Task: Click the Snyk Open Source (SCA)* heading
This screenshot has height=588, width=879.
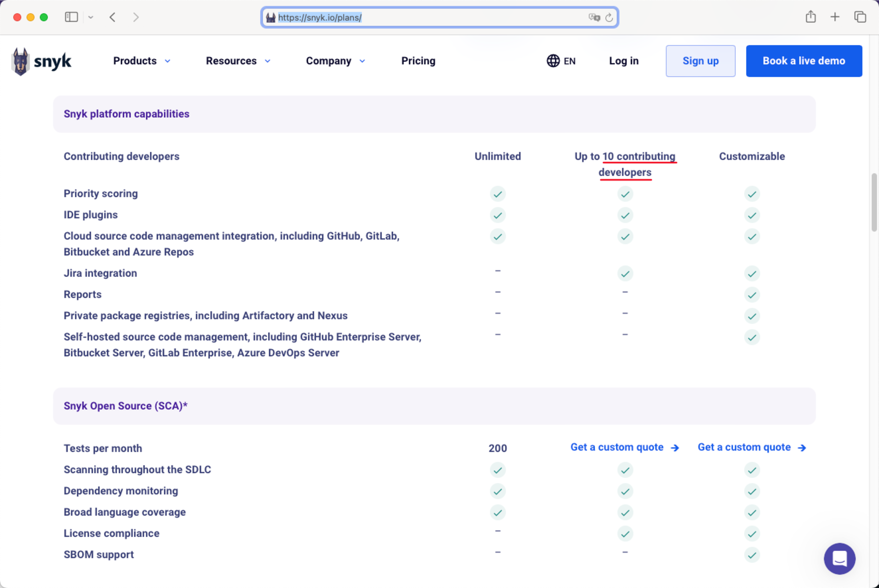Action: pos(126,406)
